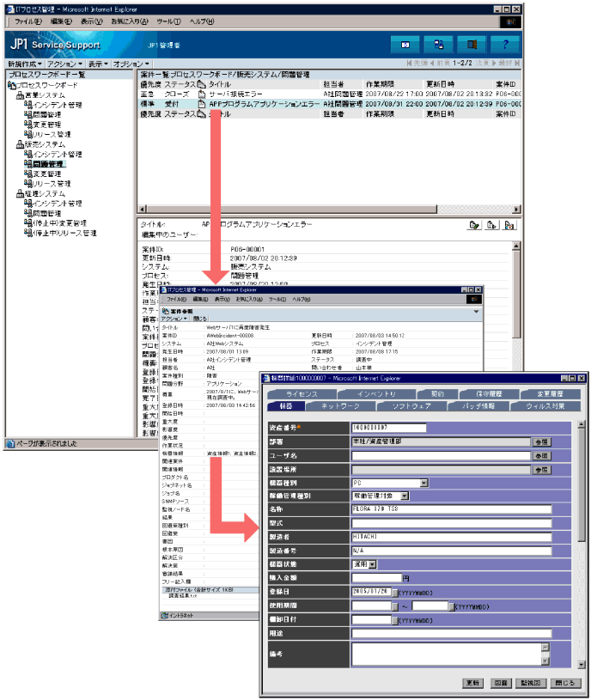Click 参照 button next to 部署 field
Viewport: 591px width, 700px height.
coord(541,441)
